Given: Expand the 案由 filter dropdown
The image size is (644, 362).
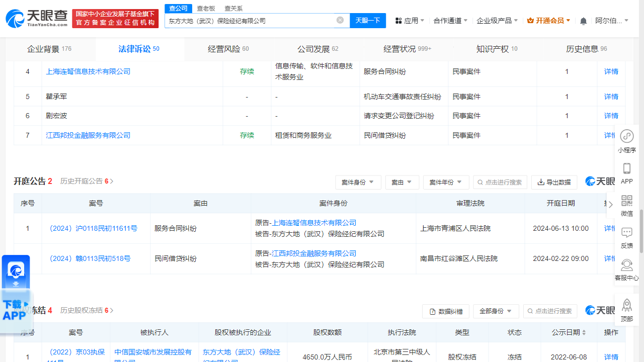Looking at the screenshot, I should (402, 182).
